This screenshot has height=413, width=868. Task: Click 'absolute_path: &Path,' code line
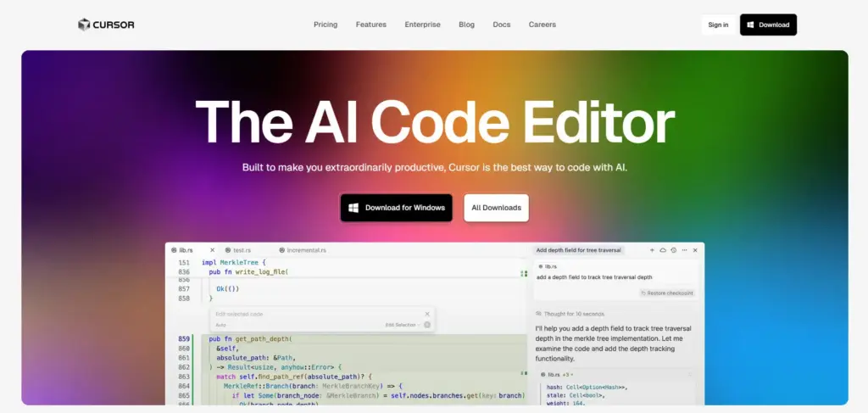point(256,358)
